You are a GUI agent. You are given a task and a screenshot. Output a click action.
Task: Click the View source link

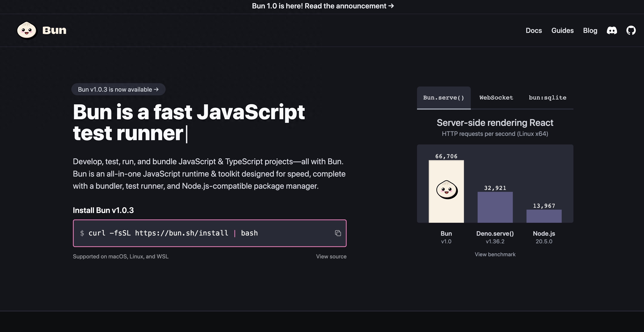(x=331, y=256)
